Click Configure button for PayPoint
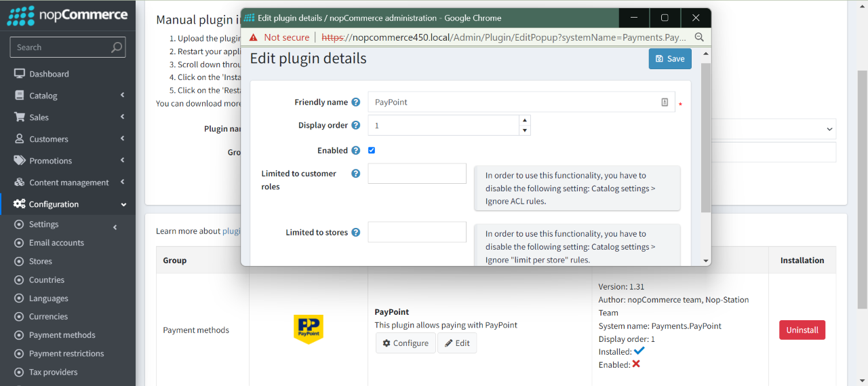Image resolution: width=868 pixels, height=386 pixels. click(x=406, y=343)
